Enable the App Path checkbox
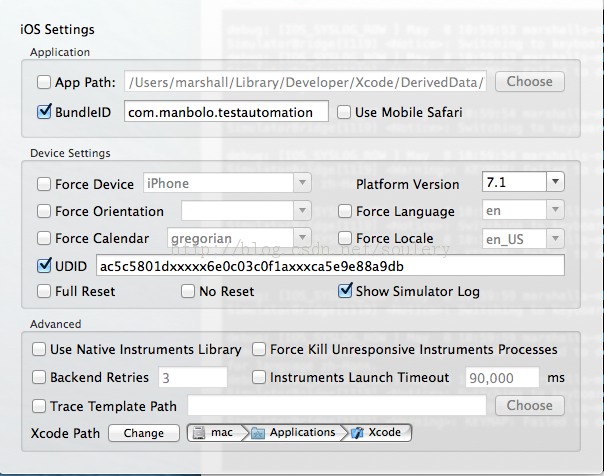 click(x=44, y=82)
